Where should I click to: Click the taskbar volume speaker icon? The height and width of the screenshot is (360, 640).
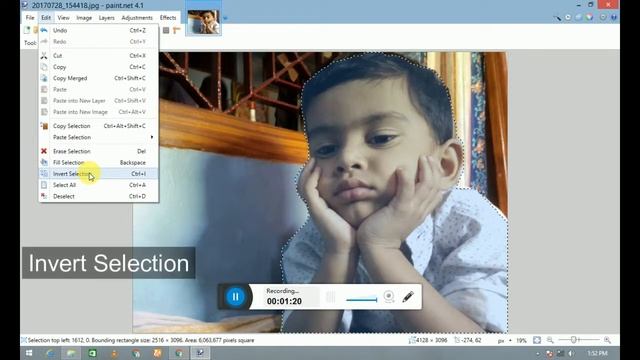[x=571, y=353]
